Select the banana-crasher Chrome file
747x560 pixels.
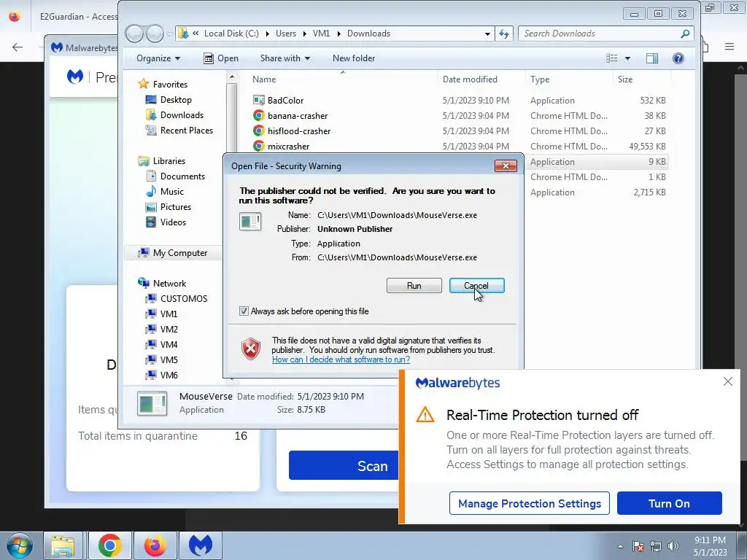[298, 116]
